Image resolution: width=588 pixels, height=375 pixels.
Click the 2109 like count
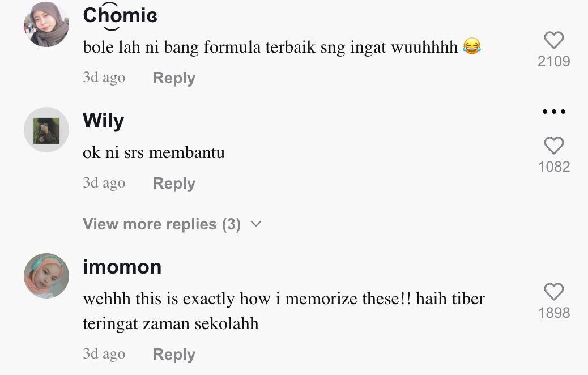(554, 62)
